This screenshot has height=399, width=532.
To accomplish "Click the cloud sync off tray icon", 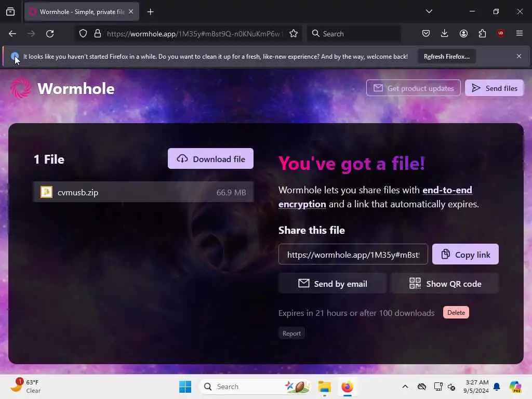I will 422,387.
